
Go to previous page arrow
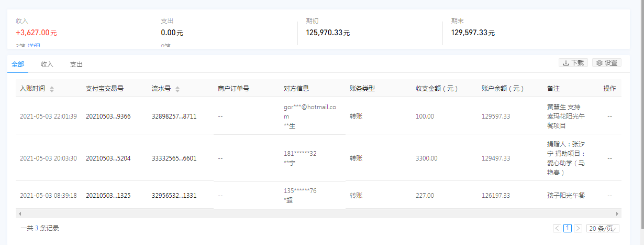point(557,228)
